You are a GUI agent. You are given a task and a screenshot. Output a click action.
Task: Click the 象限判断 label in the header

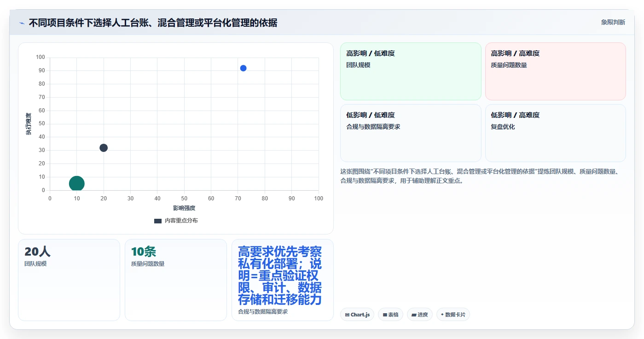pos(613,22)
